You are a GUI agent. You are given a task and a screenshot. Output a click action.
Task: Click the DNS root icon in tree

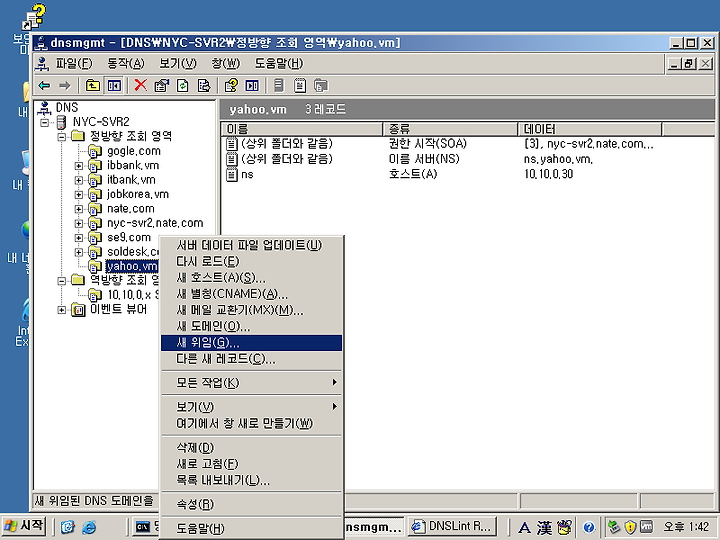tap(44, 108)
